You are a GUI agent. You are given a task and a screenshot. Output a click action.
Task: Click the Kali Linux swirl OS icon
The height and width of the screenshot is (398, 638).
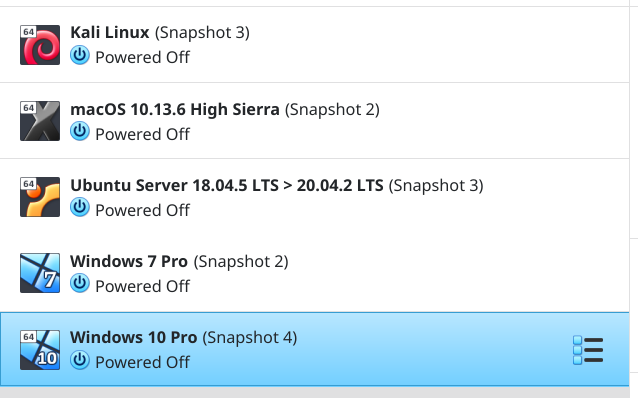40,45
